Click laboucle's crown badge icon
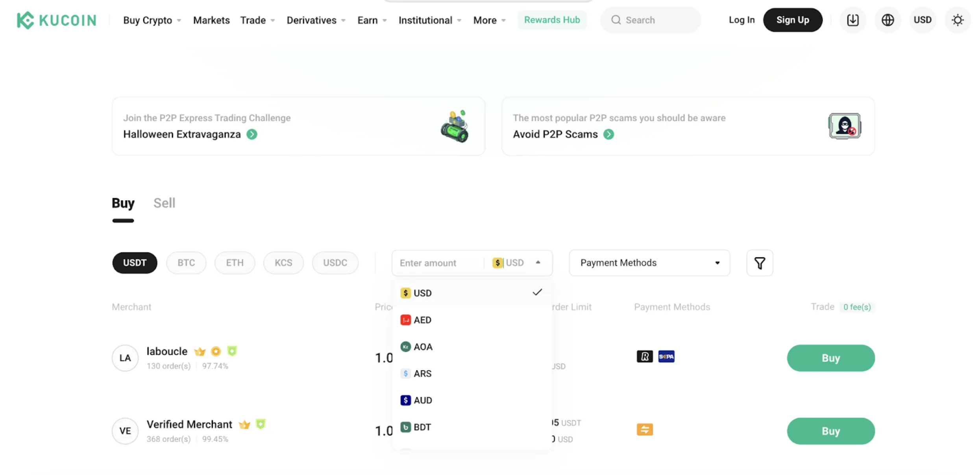980x475 pixels. pyautogui.click(x=200, y=351)
